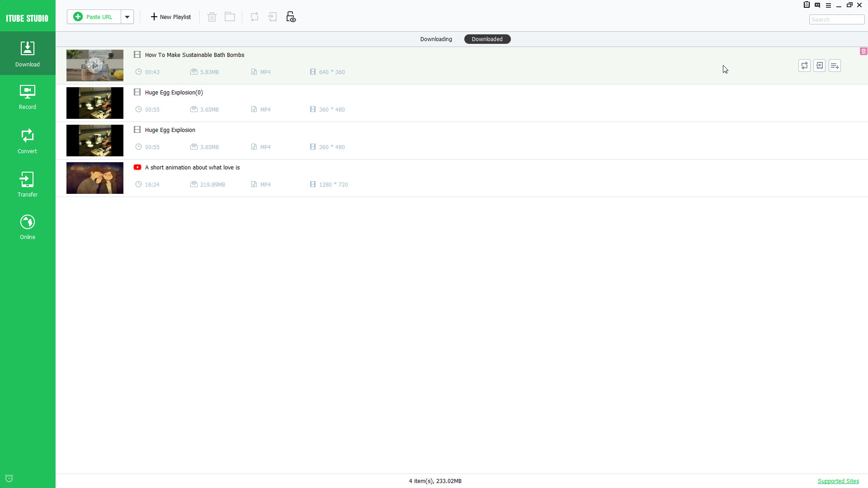This screenshot has height=488, width=868.
Task: Open the Supported Sites link
Action: [x=838, y=481]
